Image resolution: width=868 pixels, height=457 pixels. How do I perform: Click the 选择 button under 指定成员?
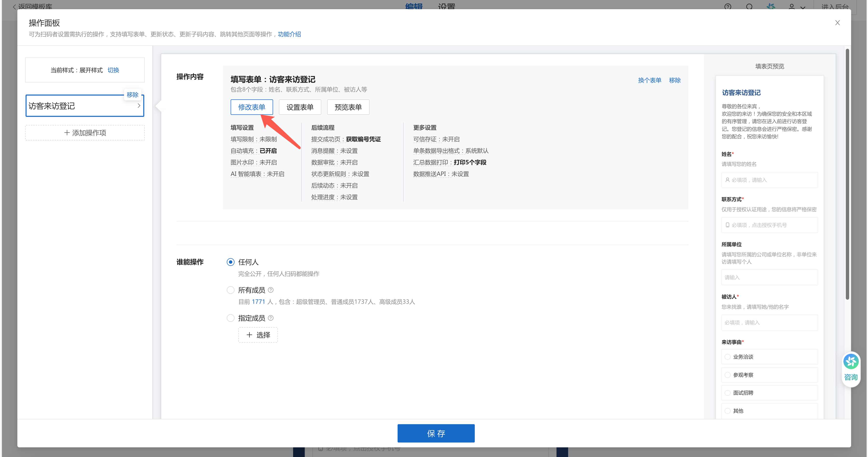click(258, 335)
